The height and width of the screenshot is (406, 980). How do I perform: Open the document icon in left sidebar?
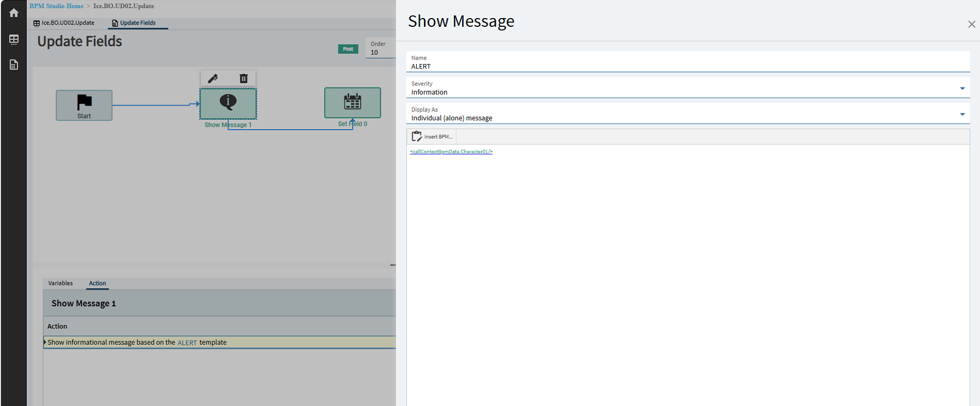click(14, 65)
